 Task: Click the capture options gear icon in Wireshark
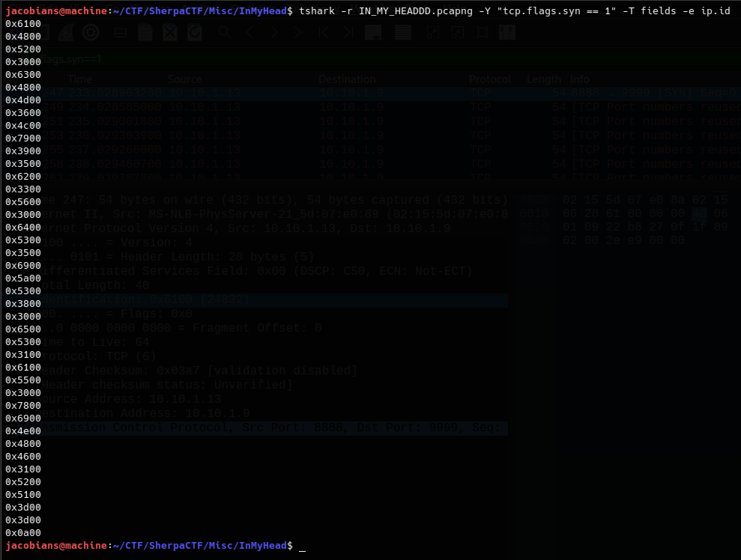pyautogui.click(x=90, y=32)
